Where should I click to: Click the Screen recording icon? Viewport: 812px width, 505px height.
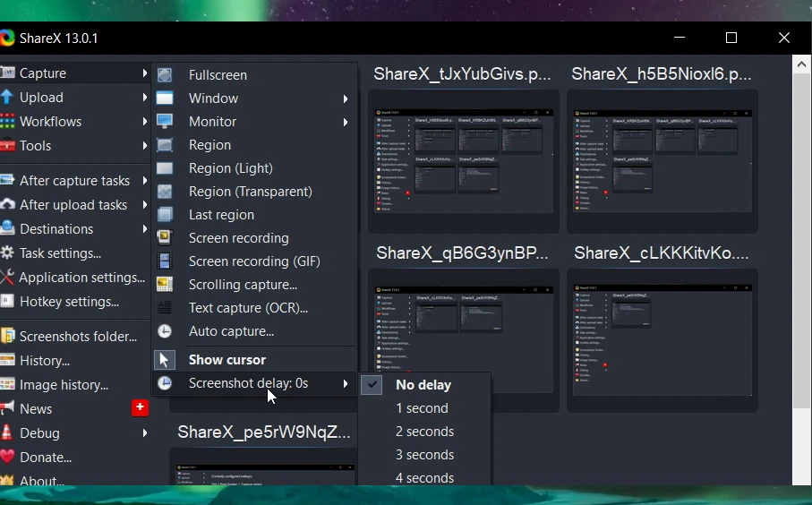[x=165, y=238]
